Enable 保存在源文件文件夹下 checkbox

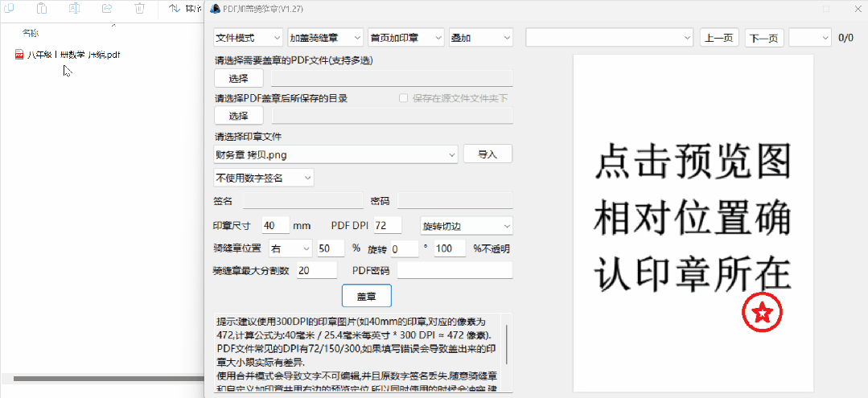[404, 98]
